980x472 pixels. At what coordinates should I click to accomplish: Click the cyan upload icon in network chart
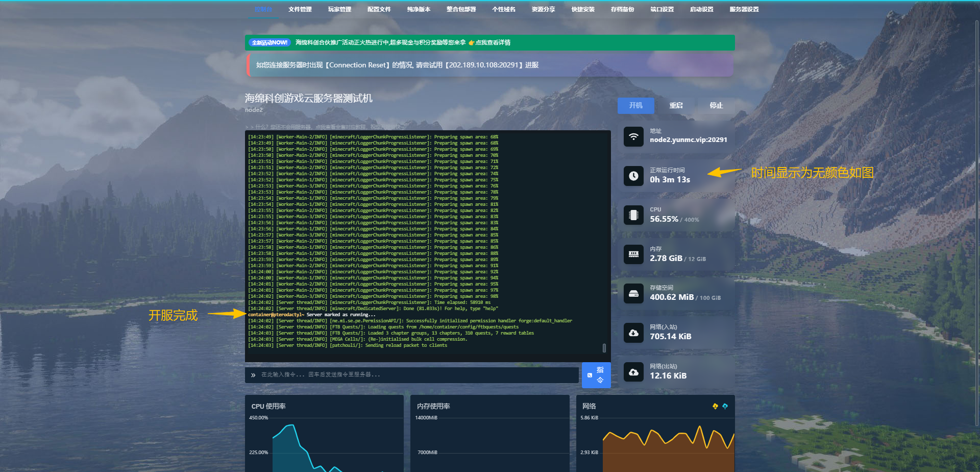725,406
